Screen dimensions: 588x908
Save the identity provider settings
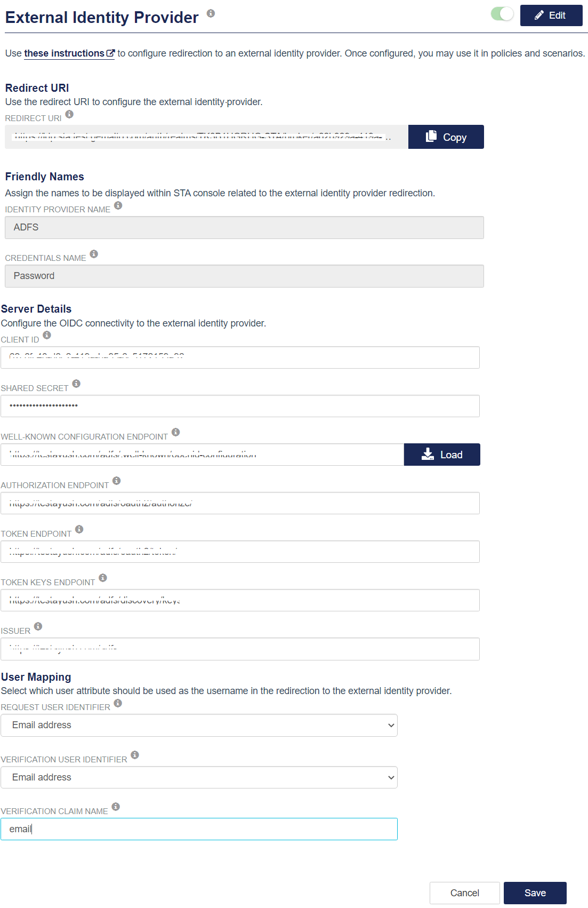pyautogui.click(x=535, y=893)
